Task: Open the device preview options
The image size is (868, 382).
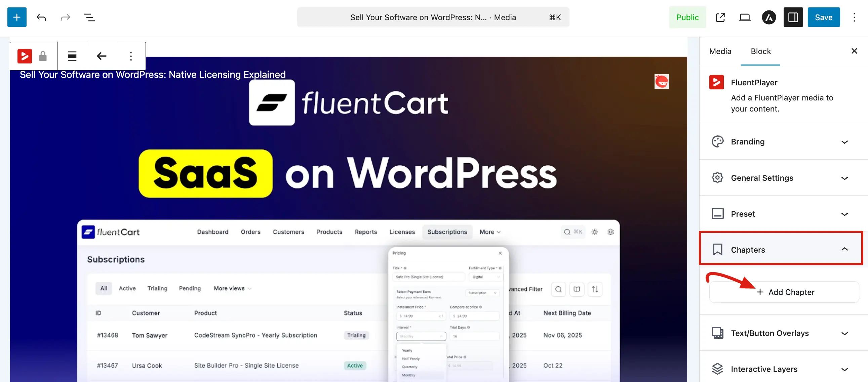Action: pos(744,17)
